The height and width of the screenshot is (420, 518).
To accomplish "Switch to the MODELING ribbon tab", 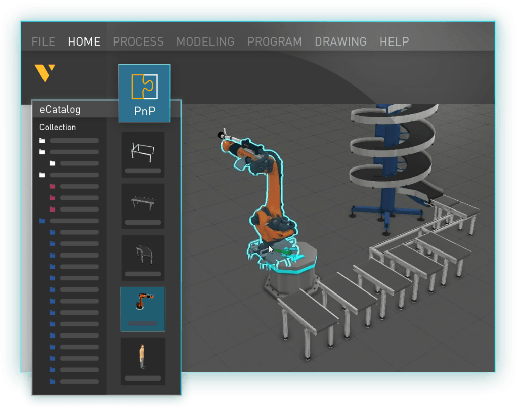I will point(205,41).
